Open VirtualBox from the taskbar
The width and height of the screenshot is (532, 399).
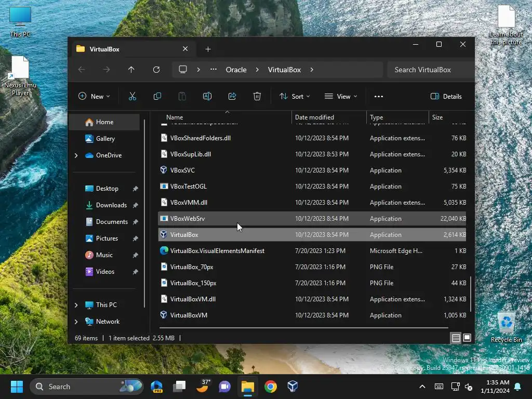point(293,386)
